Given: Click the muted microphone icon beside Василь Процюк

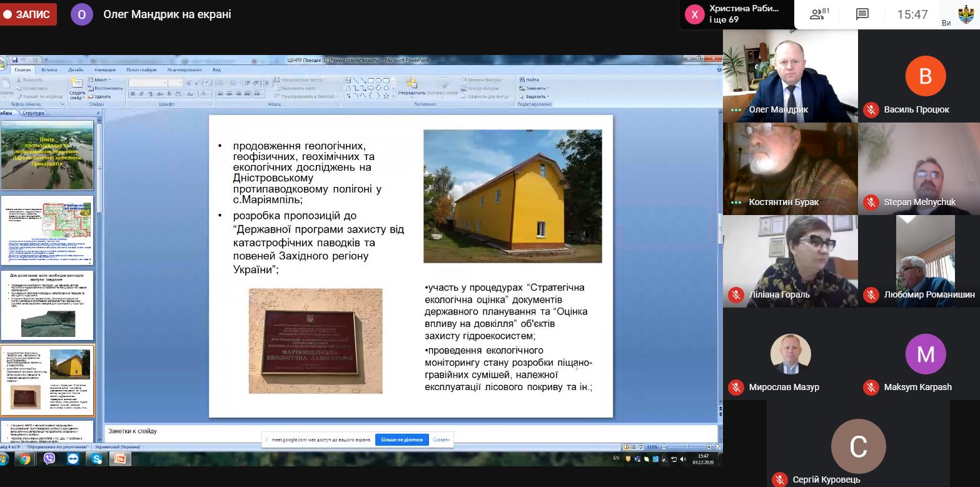Looking at the screenshot, I should pos(871,110).
